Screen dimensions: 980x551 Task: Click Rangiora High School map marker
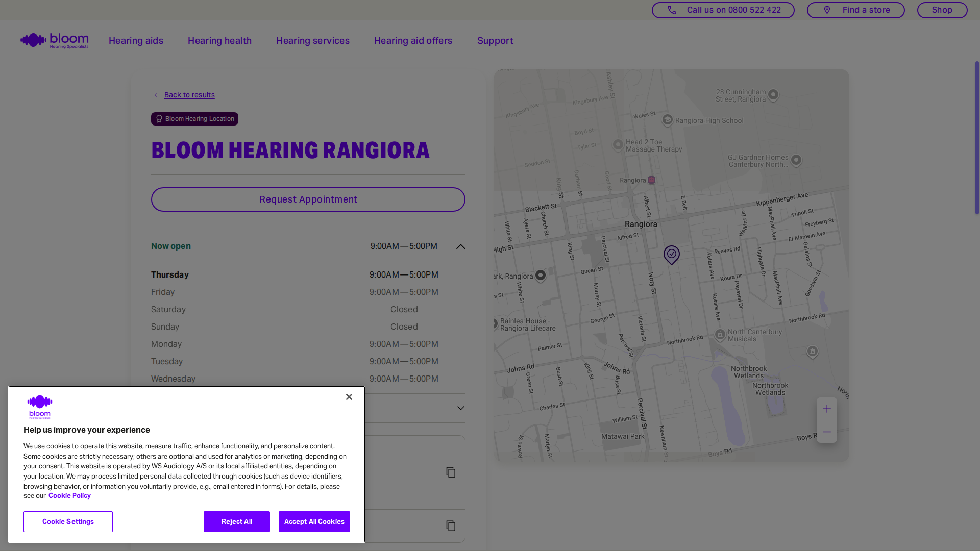point(667,120)
